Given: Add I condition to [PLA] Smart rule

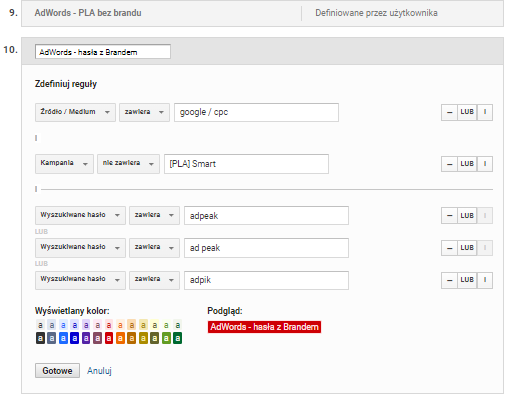Looking at the screenshot, I should point(485,164).
